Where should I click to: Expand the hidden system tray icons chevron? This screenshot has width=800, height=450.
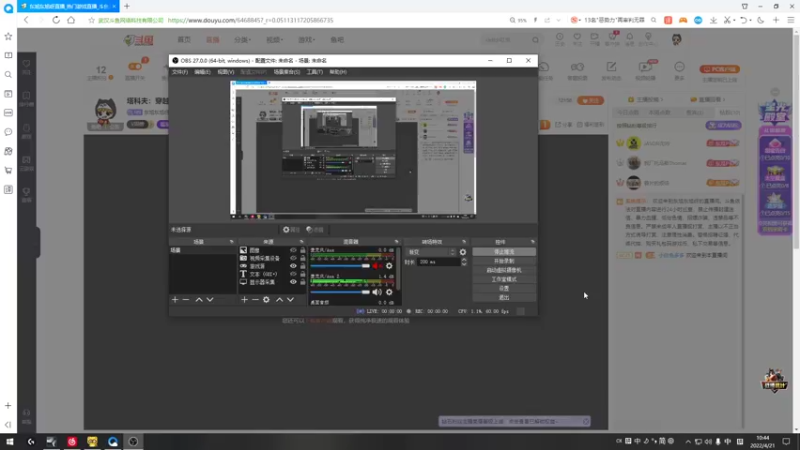[x=688, y=441]
